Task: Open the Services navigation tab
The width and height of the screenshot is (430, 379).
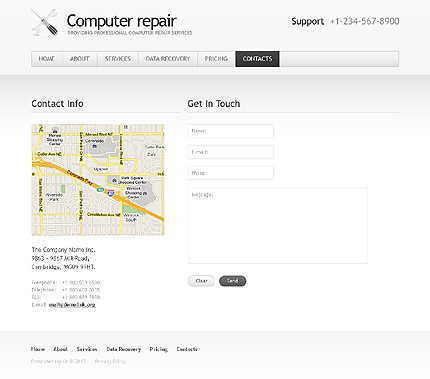Action: point(118,59)
